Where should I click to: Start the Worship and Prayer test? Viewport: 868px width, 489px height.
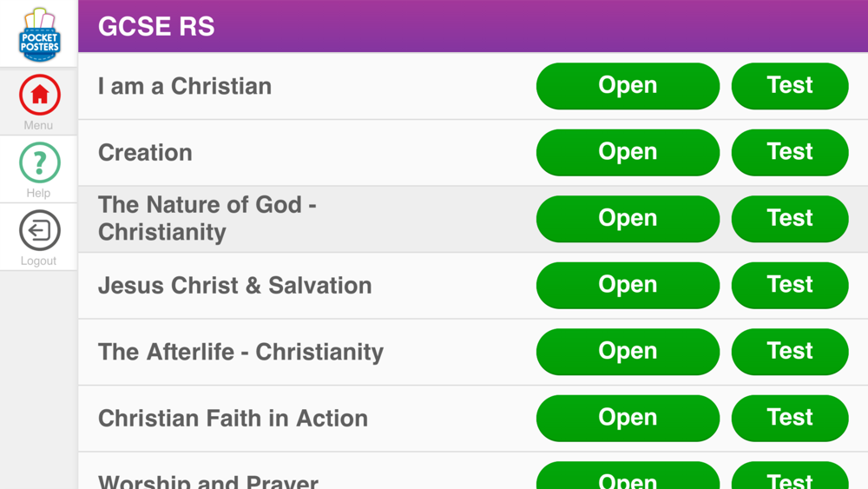(x=790, y=476)
